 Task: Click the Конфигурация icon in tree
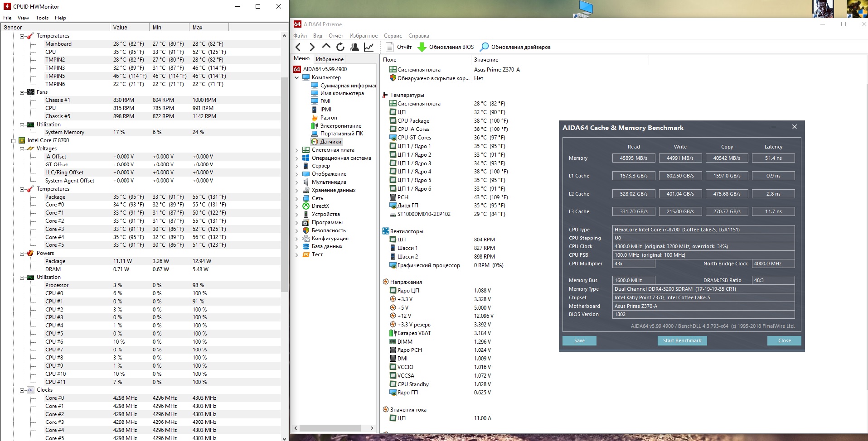(306, 238)
